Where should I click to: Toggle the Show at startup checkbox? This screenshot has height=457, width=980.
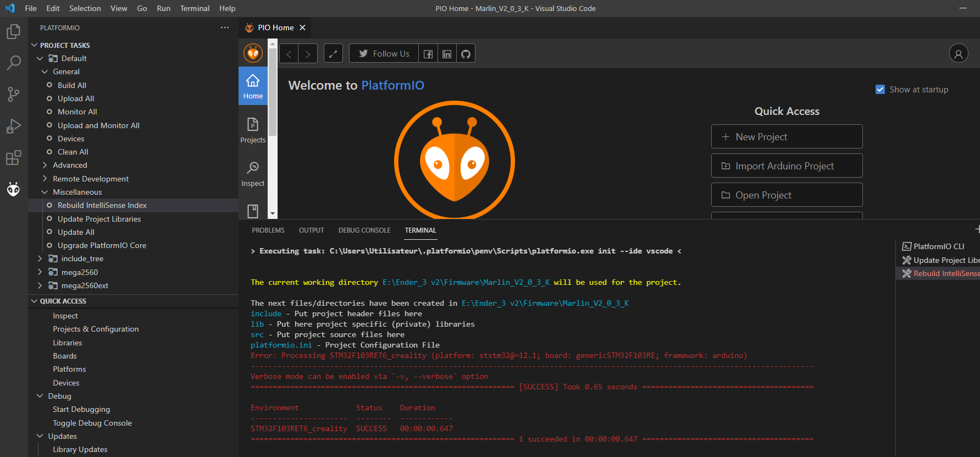pos(880,90)
